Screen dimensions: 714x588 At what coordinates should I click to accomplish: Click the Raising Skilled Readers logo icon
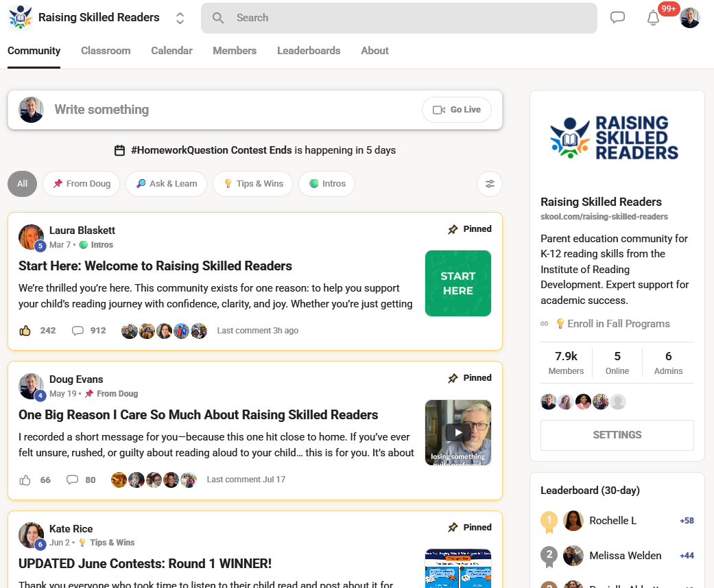[x=20, y=18]
